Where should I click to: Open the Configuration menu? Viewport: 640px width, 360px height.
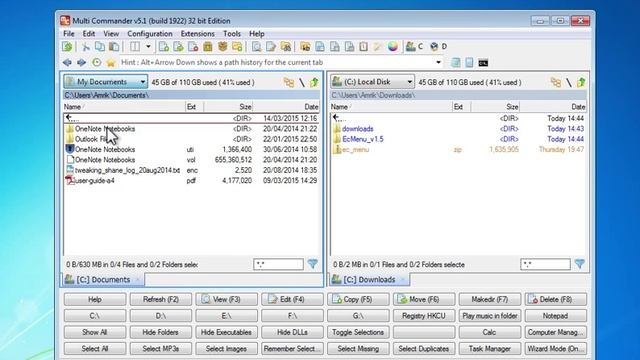tap(150, 33)
